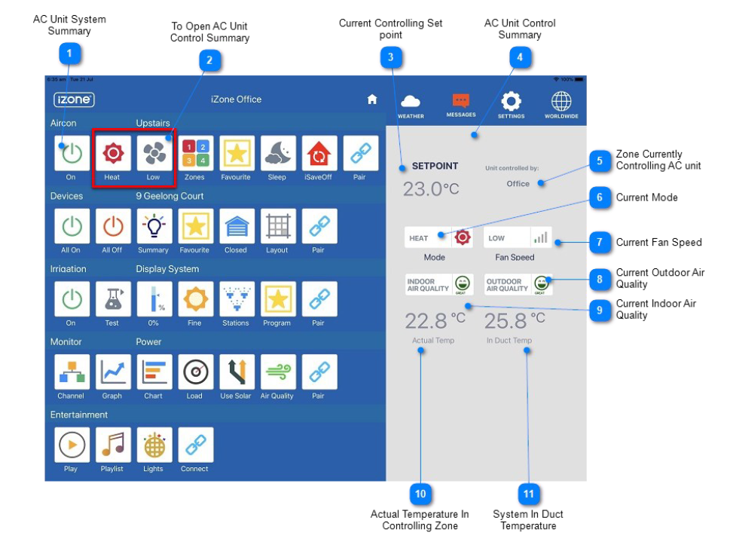
Task: Open Irrigation Stations sprinkler icon
Action: [237, 298]
